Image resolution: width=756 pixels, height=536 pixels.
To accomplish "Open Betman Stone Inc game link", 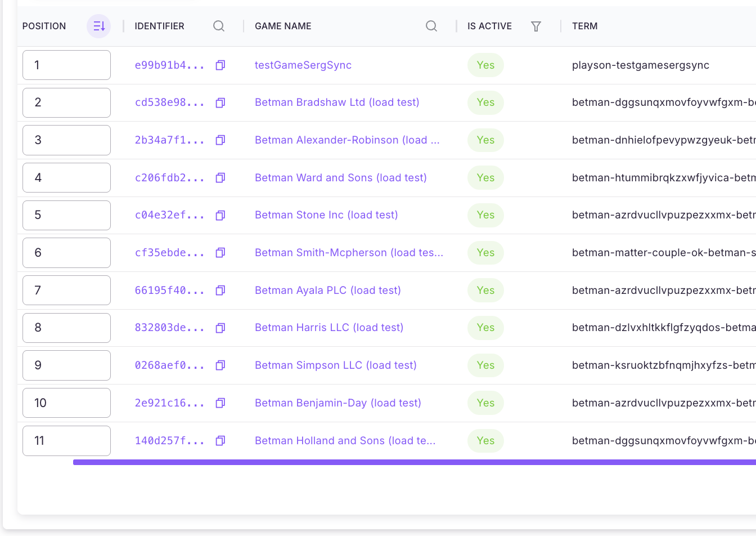I will (326, 215).
